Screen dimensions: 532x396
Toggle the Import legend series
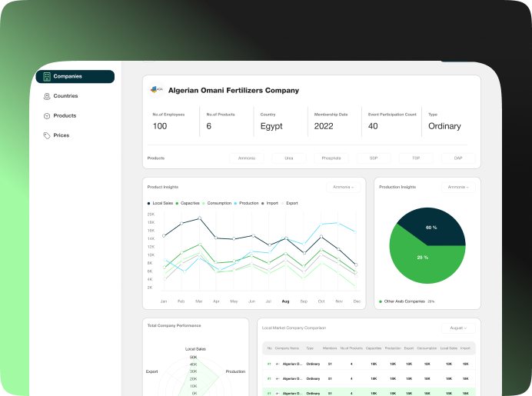click(x=270, y=203)
